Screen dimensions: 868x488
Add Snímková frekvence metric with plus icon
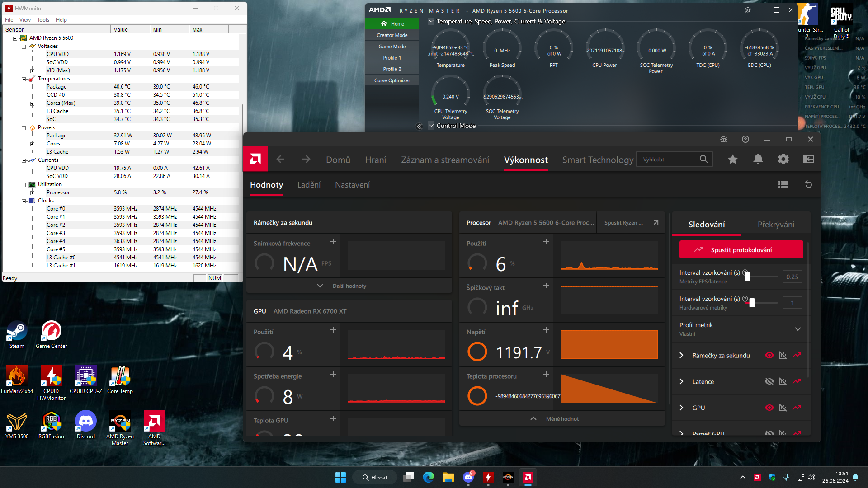(333, 242)
